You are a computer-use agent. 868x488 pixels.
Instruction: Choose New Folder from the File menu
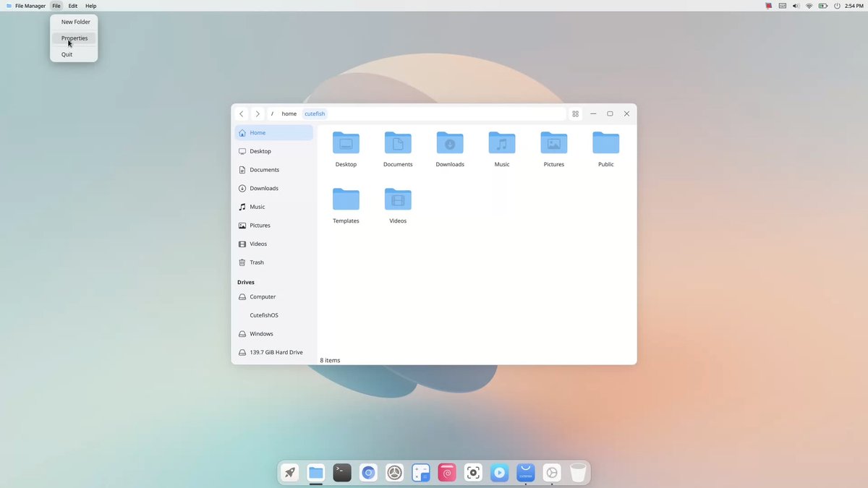point(75,22)
